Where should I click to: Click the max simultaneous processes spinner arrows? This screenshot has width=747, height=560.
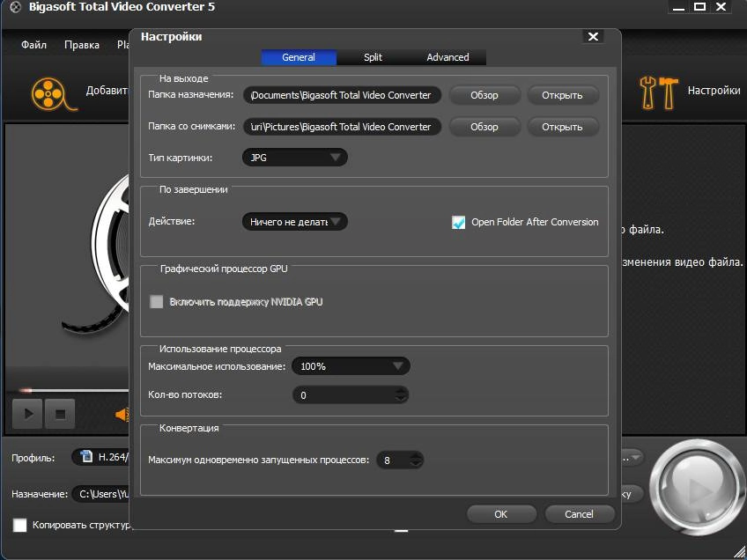(x=416, y=460)
